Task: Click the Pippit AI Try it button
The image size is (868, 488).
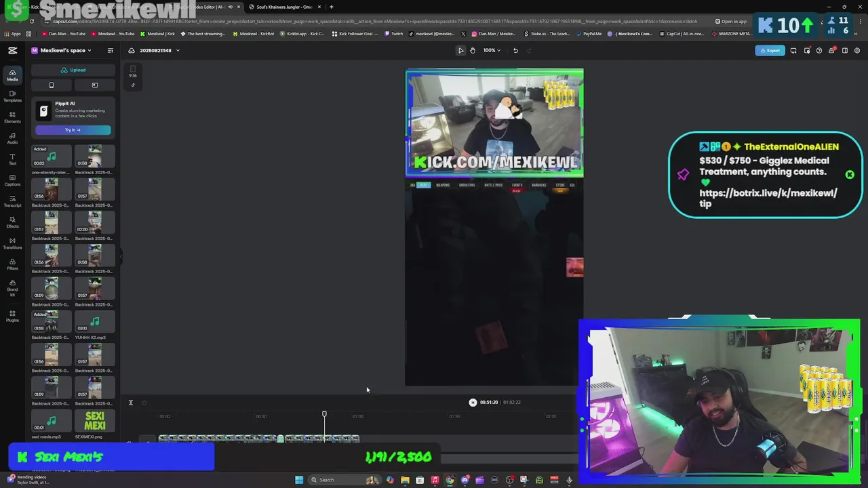Action: point(73,130)
